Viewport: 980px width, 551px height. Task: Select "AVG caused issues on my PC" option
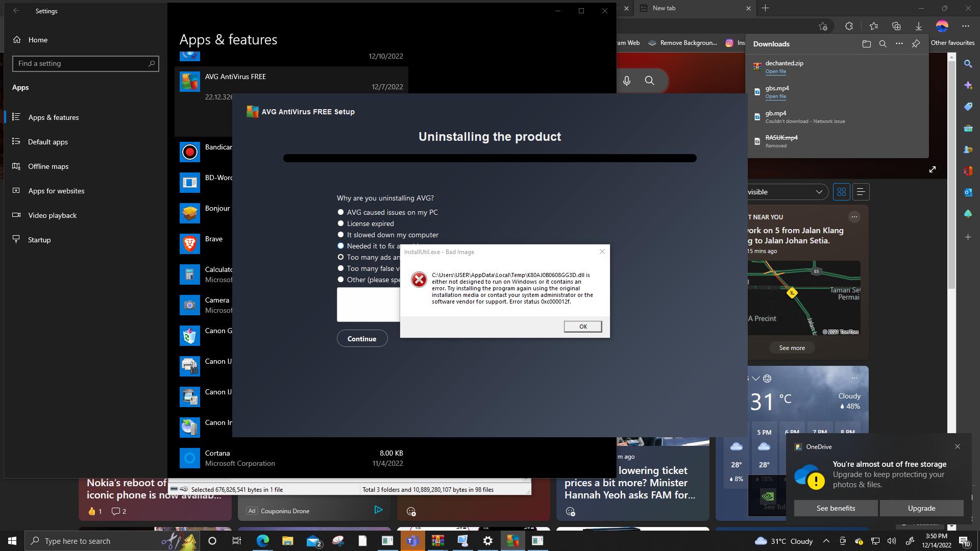pos(340,212)
